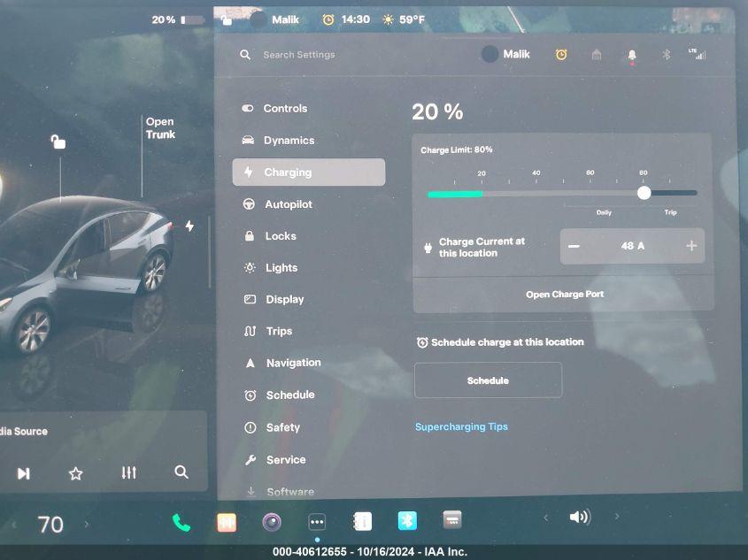The width and height of the screenshot is (748, 560).
Task: Tap the Bluetooth icon in the settings header
Action: pos(666,54)
